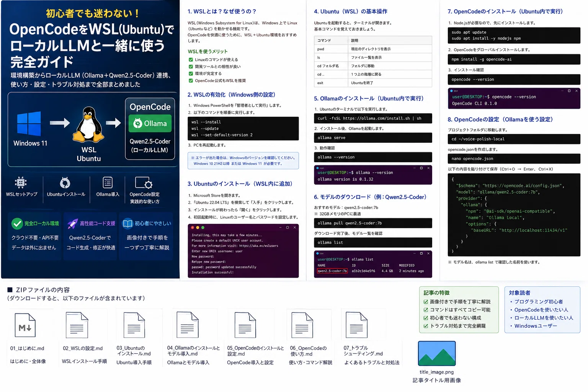Click the rocket icon beside 高性能コード支援
The height and width of the screenshot is (392, 588).
pos(72,224)
